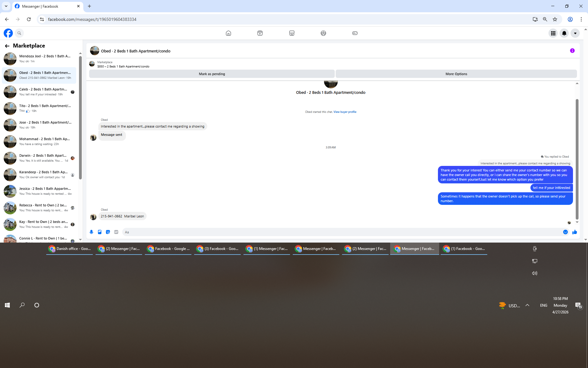The width and height of the screenshot is (588, 368).
Task: Open the emoji picker smiley
Action: coord(565,232)
